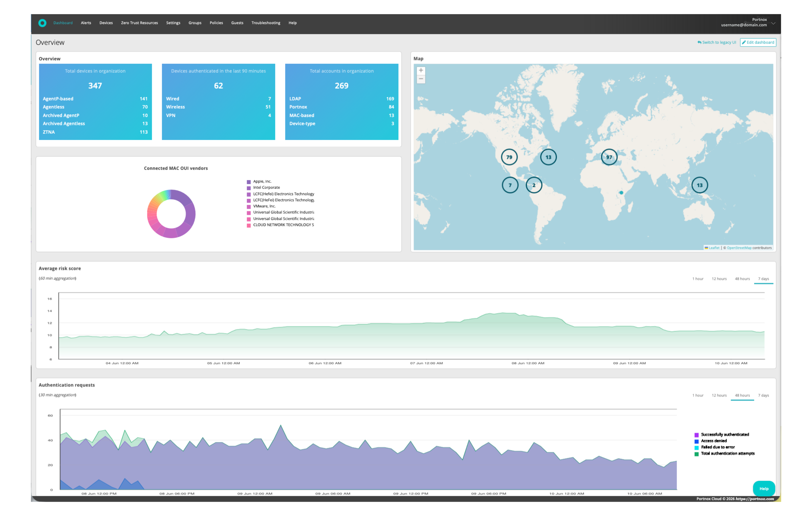Click total accounts count 269
Screen dimensions: 812x516
click(x=341, y=86)
